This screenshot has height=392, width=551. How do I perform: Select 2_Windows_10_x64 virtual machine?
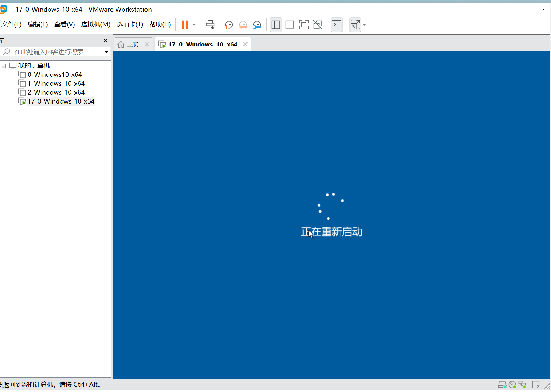(x=56, y=92)
